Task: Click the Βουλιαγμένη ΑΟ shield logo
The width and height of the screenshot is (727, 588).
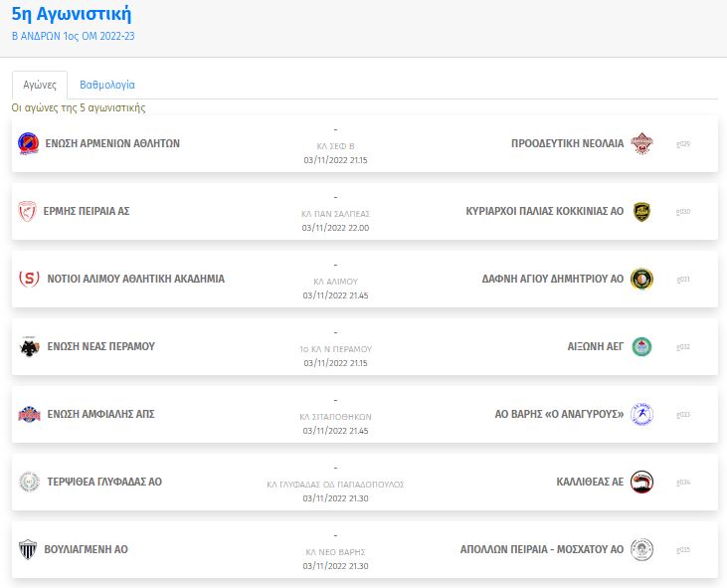Action: [28, 549]
